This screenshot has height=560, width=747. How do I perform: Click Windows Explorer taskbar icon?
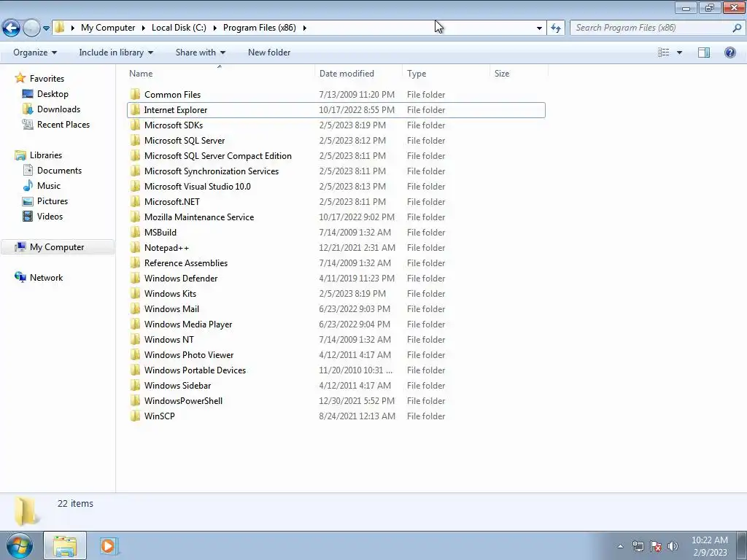click(x=65, y=545)
